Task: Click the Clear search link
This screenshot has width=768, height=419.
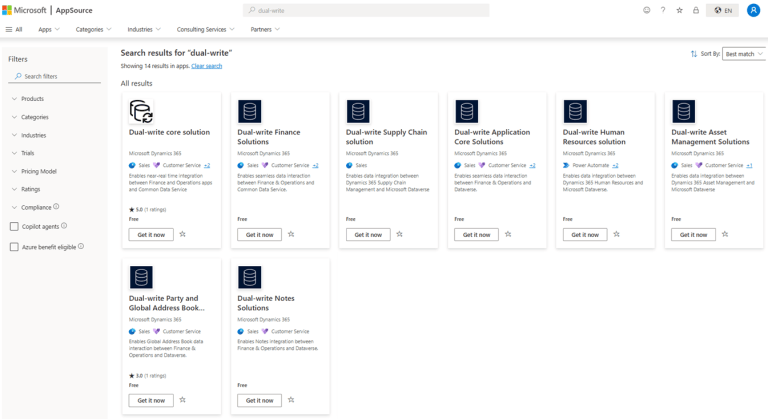Action: [x=207, y=66]
